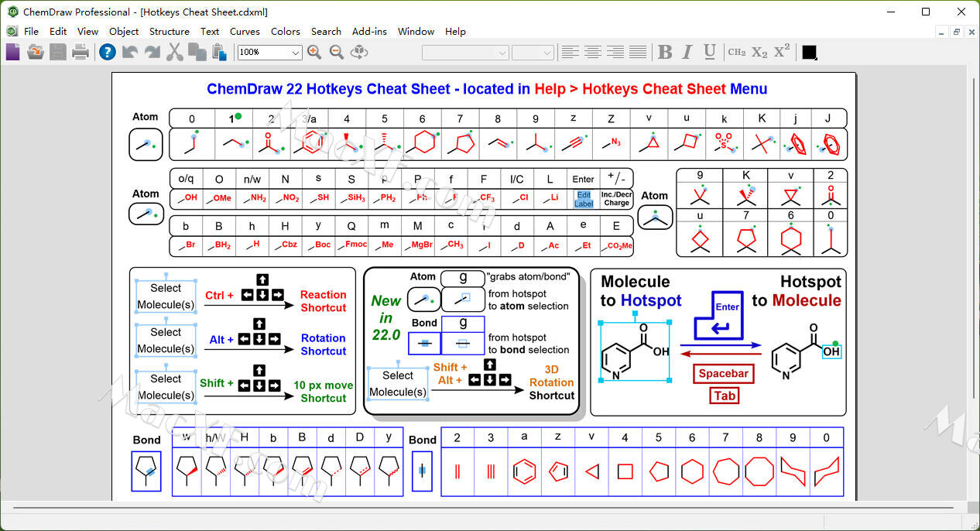Click the Open file icon

pos(36,52)
